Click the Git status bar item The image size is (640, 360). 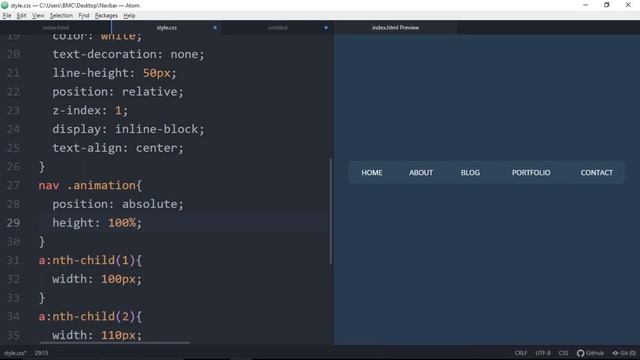[x=624, y=353]
